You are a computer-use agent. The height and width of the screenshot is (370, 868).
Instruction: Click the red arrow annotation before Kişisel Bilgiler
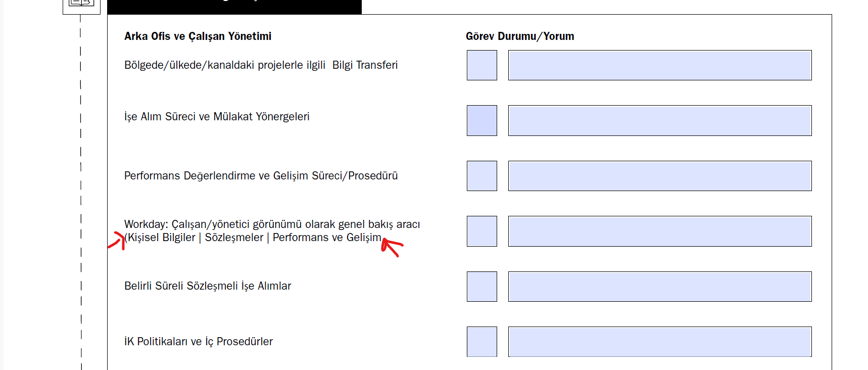point(117,241)
